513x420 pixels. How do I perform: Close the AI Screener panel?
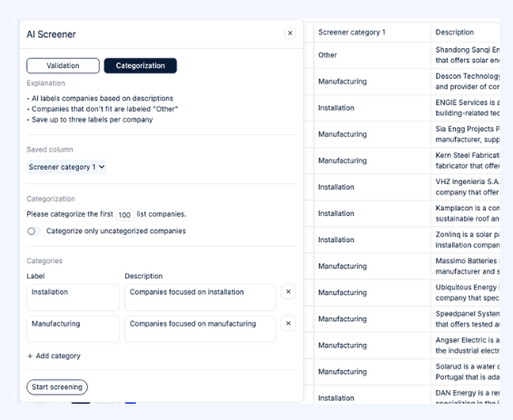(290, 33)
